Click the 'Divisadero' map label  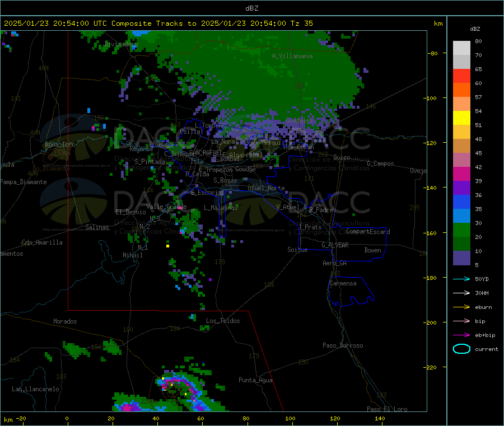[x=121, y=44]
